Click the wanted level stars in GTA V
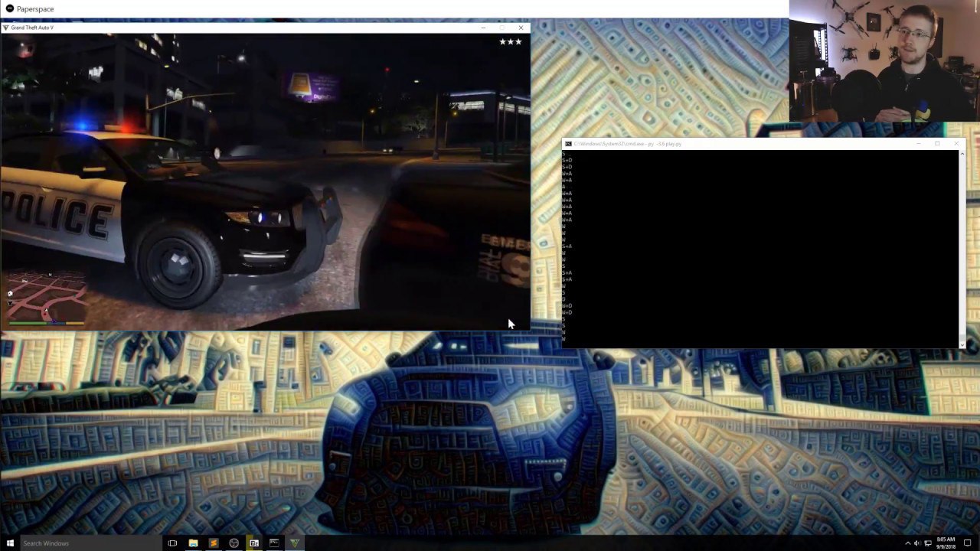The width and height of the screenshot is (980, 551). coord(511,41)
